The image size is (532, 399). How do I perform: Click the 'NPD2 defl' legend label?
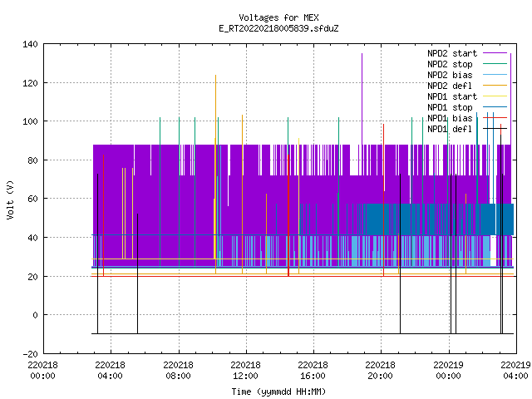450,86
